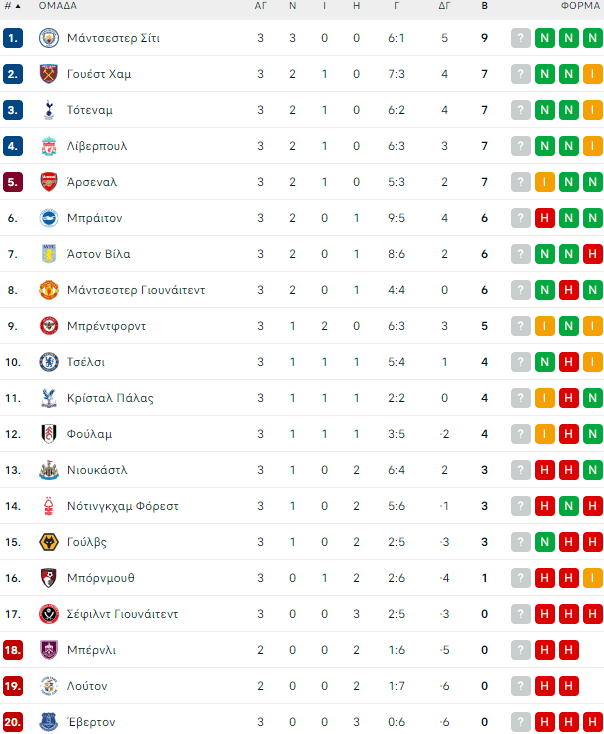Image resolution: width=604 pixels, height=734 pixels.
Task: Click the orange I form badge for Γουέστ Χαμ
Action: [x=592, y=74]
